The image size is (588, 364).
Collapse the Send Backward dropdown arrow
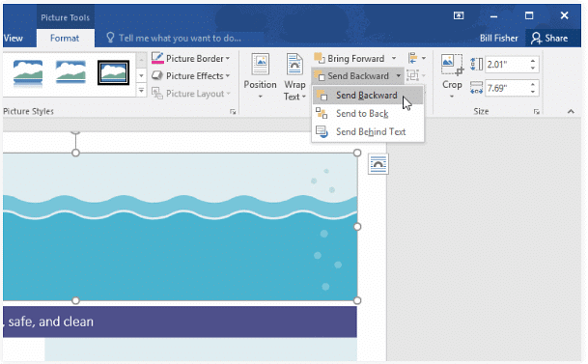pos(398,76)
